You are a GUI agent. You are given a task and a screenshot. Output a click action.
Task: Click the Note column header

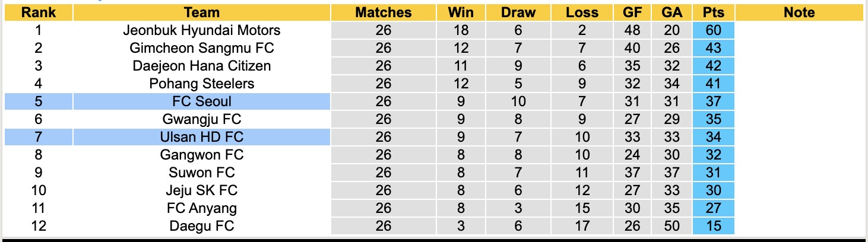(x=799, y=12)
